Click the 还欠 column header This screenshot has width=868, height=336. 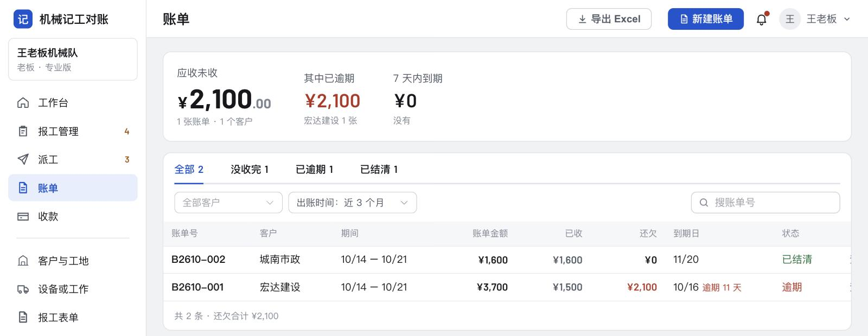pos(648,234)
